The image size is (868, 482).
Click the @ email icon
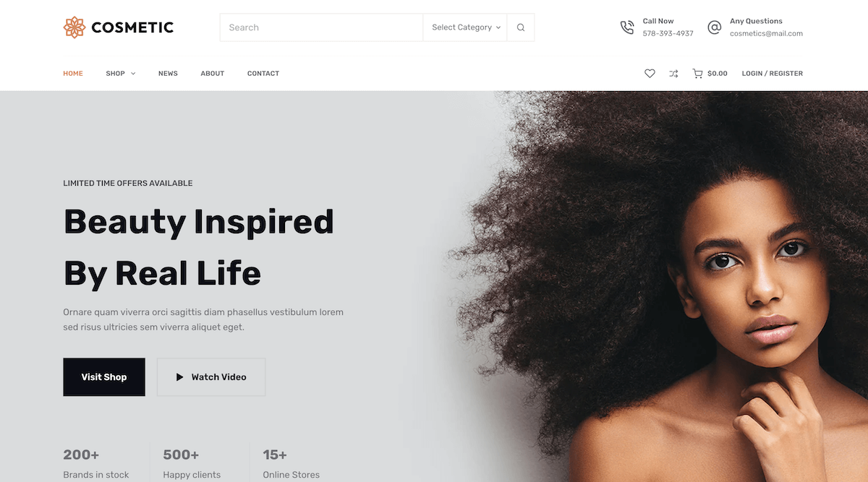714,27
